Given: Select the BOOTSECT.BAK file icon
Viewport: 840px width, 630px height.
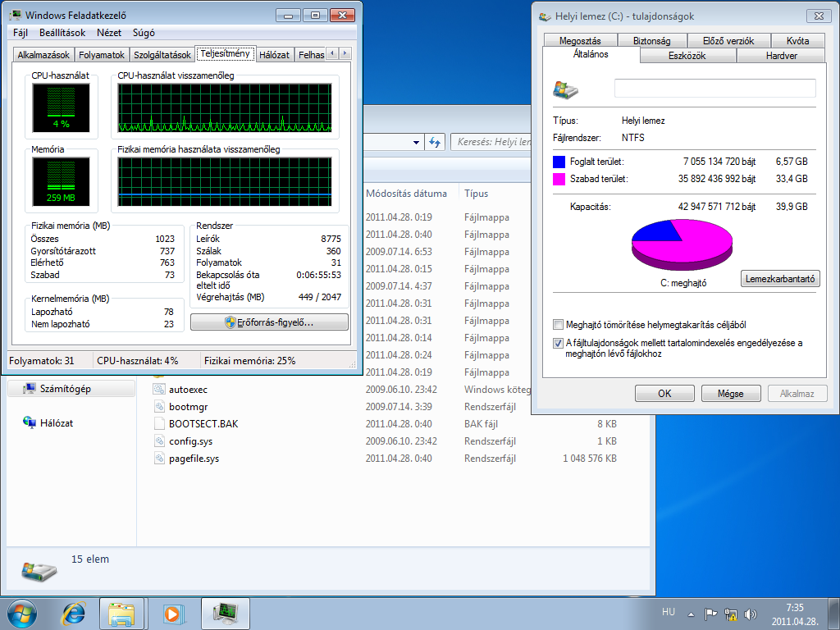Looking at the screenshot, I should 159,424.
